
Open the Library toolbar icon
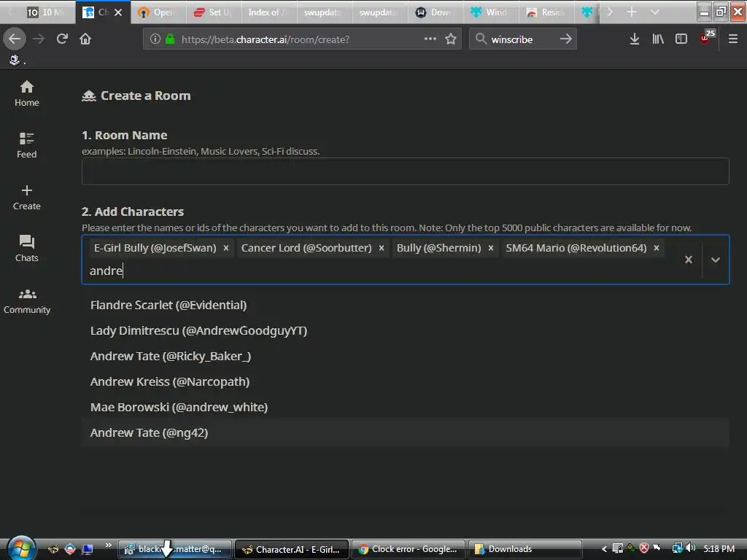(x=658, y=39)
